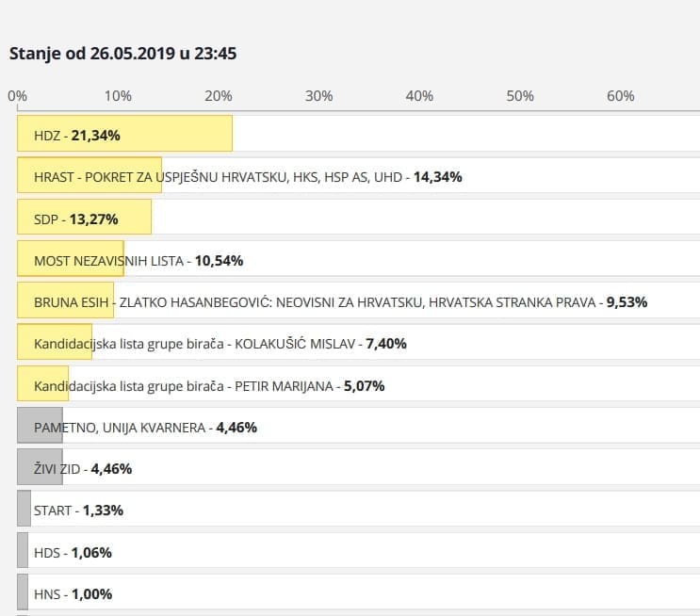
Task: Select the HRAST - Pokret za uspješnu Hrvatsku row
Action: point(248,176)
